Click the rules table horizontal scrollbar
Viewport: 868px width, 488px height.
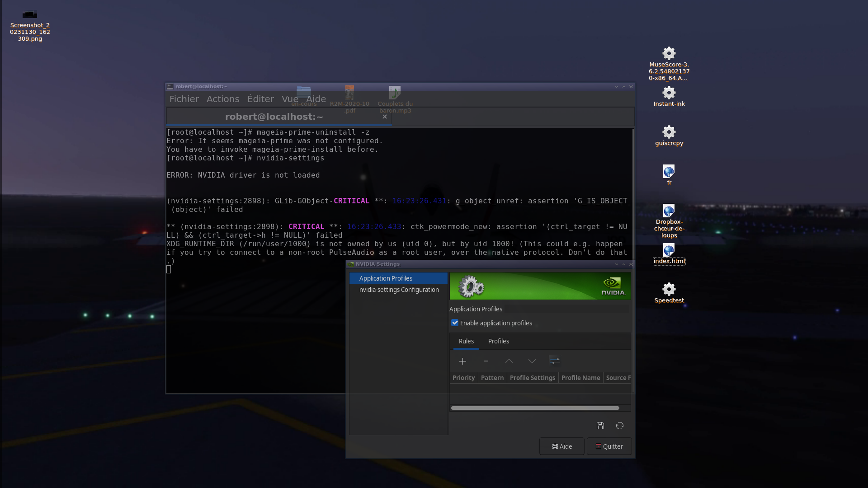point(535,408)
